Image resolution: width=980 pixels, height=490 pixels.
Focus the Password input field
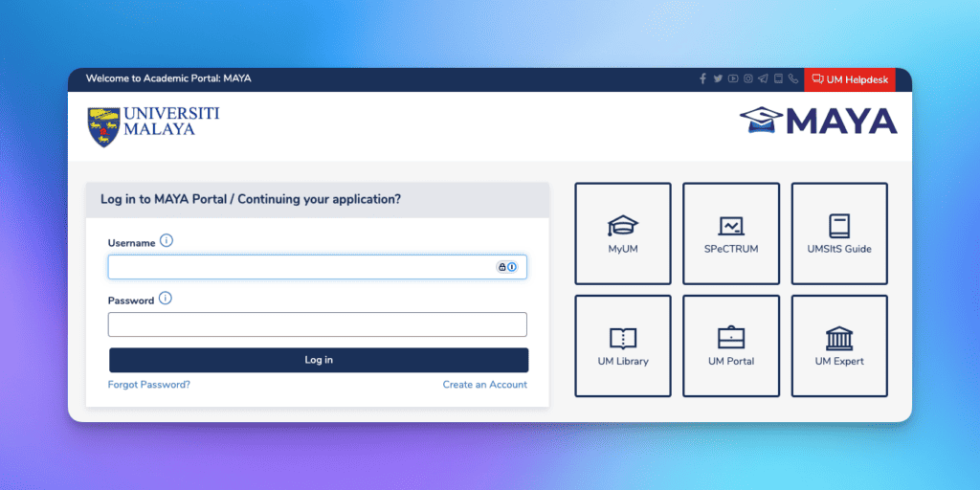pyautogui.click(x=317, y=324)
